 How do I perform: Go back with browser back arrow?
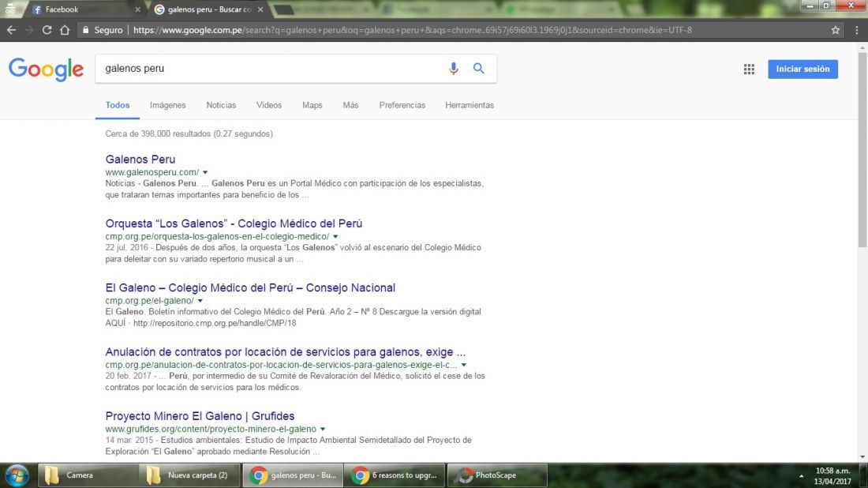pos(11,30)
